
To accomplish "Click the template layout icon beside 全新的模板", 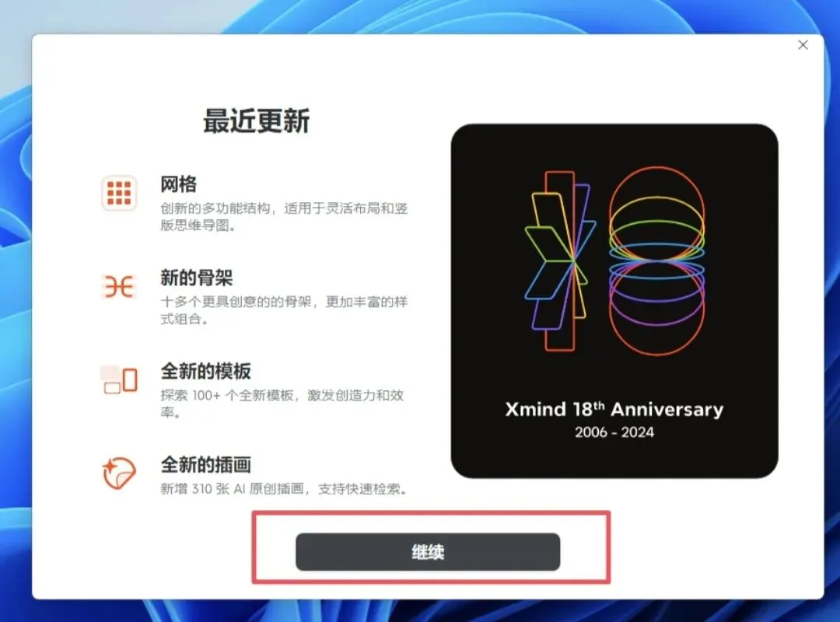I will pyautogui.click(x=119, y=380).
